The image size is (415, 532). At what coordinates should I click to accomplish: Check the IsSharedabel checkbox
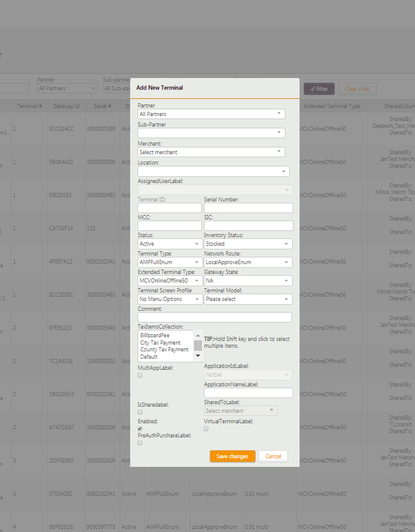(x=140, y=412)
